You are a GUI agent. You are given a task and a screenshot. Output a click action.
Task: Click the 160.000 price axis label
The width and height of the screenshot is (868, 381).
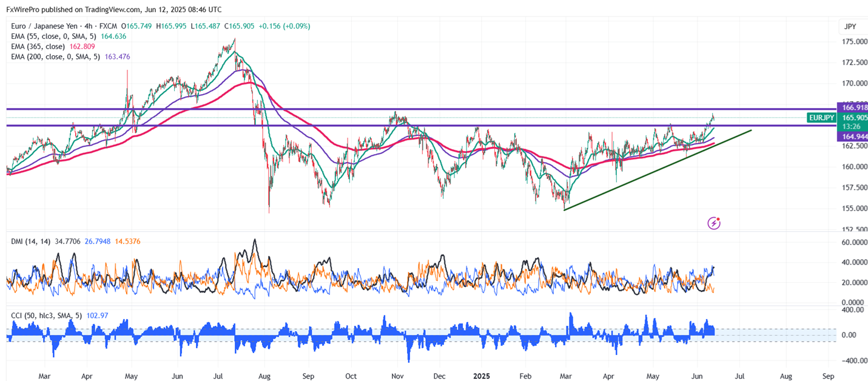853,167
